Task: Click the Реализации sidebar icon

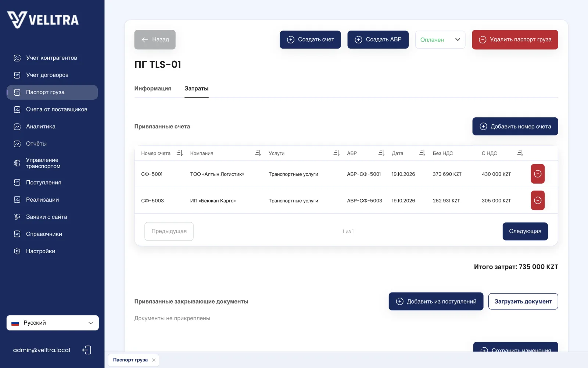Action: 17,199
